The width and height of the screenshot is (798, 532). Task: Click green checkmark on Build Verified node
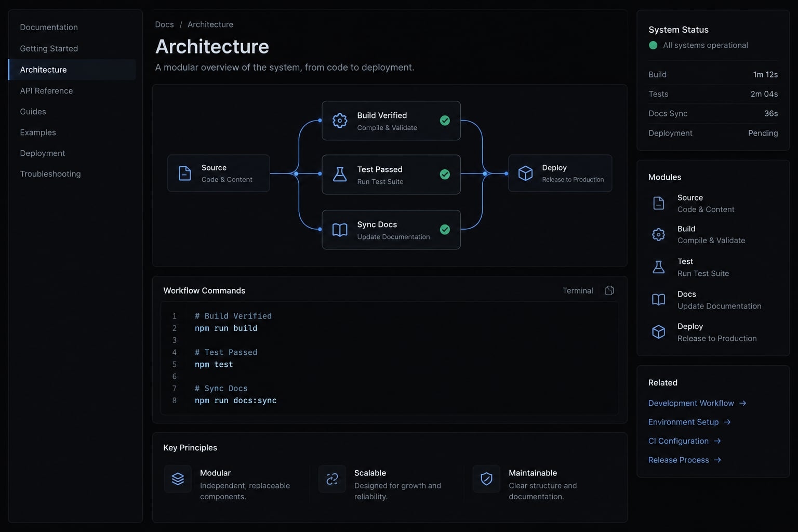(x=445, y=121)
